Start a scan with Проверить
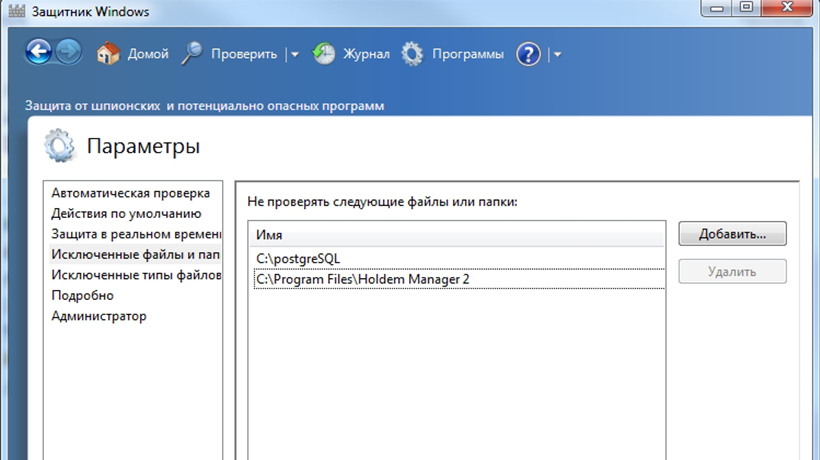 click(244, 54)
